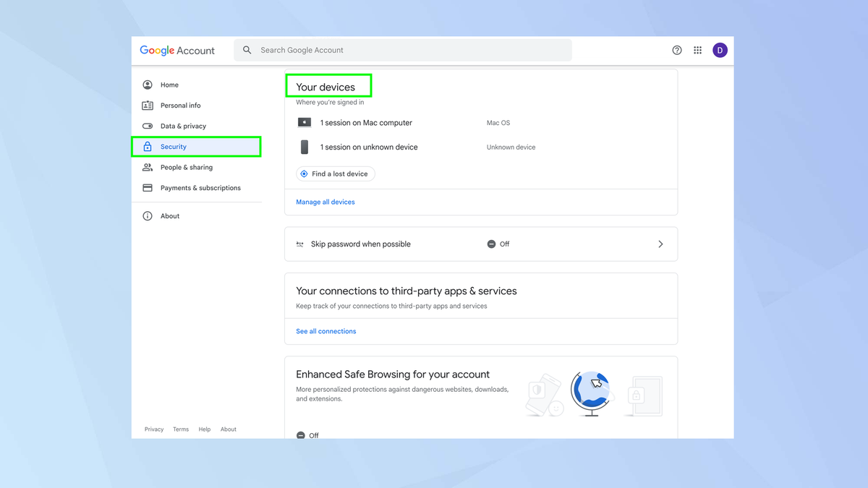
Task: Open the Manage all devices link
Action: click(x=325, y=202)
